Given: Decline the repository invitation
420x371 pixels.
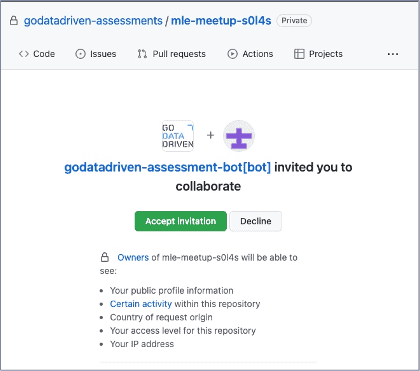Looking at the screenshot, I should pos(256,221).
